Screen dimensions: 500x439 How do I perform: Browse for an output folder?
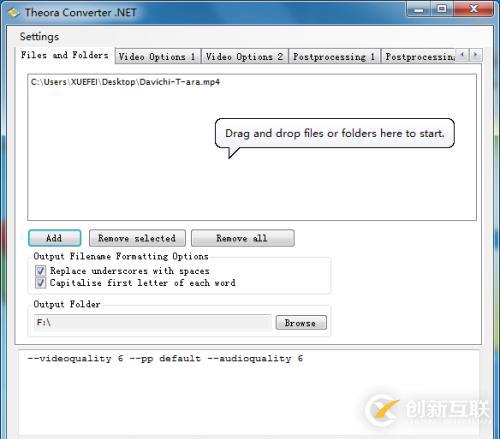point(301,323)
